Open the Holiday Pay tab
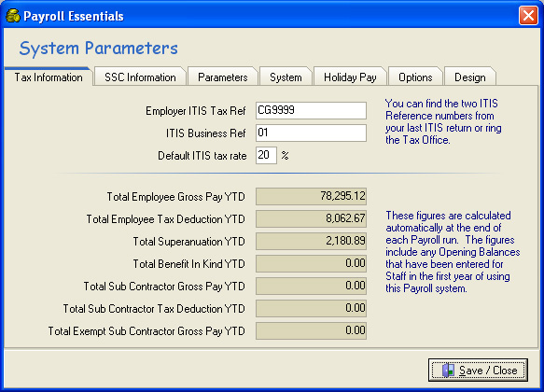The height and width of the screenshot is (392, 544). [x=350, y=77]
